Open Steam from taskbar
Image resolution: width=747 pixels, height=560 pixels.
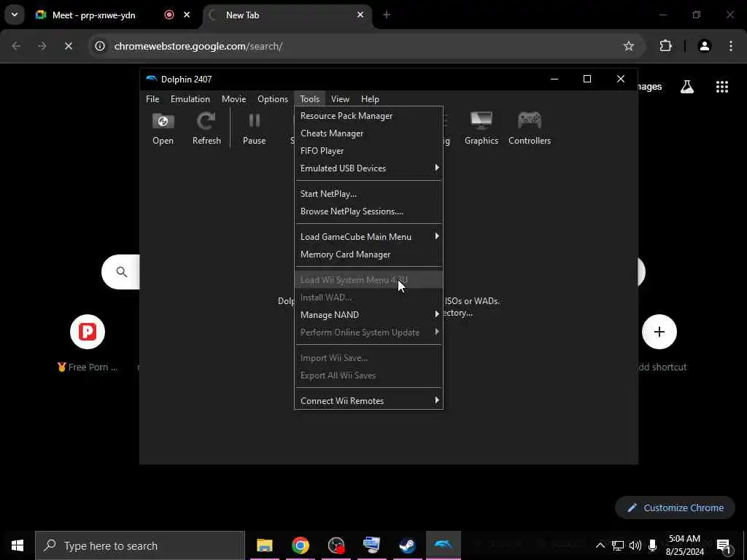point(407,545)
